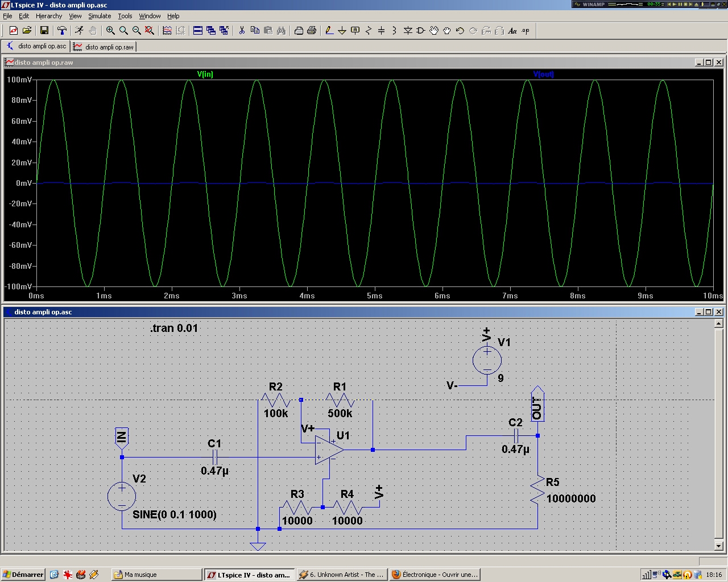Click the V1 voltage source symbol
728x582 pixels.
(487, 360)
